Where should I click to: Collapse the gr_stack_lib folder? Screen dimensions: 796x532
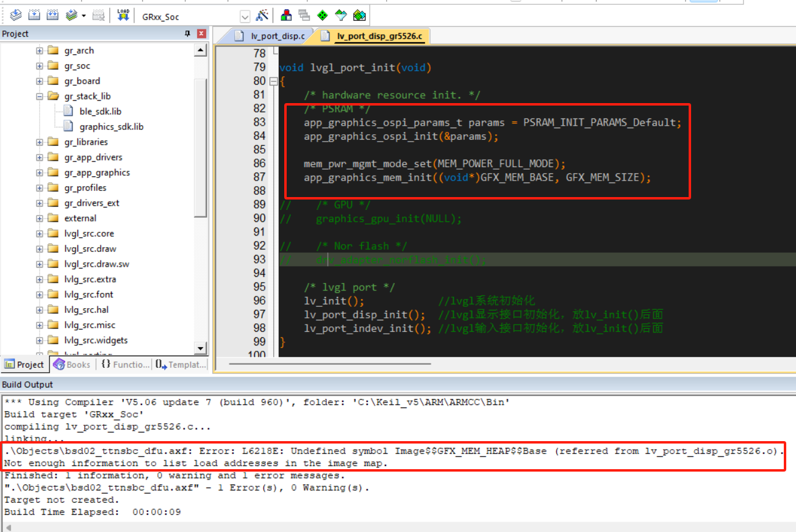38,96
